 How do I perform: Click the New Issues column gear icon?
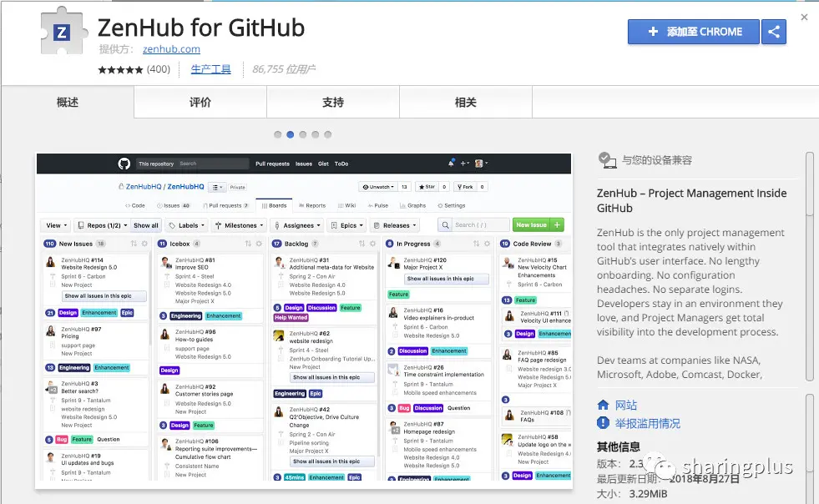144,244
